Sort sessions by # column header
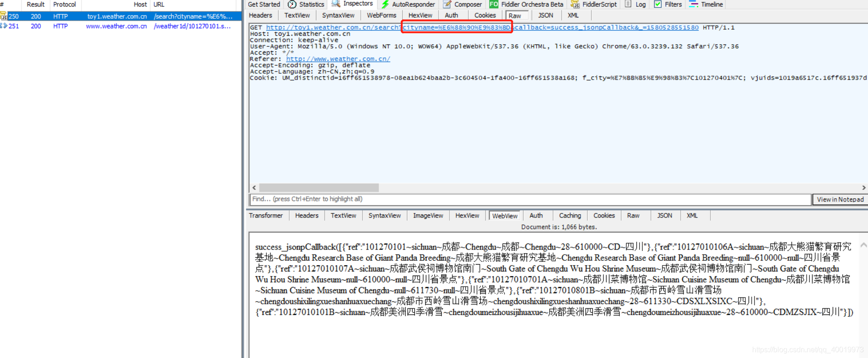 (11, 4)
